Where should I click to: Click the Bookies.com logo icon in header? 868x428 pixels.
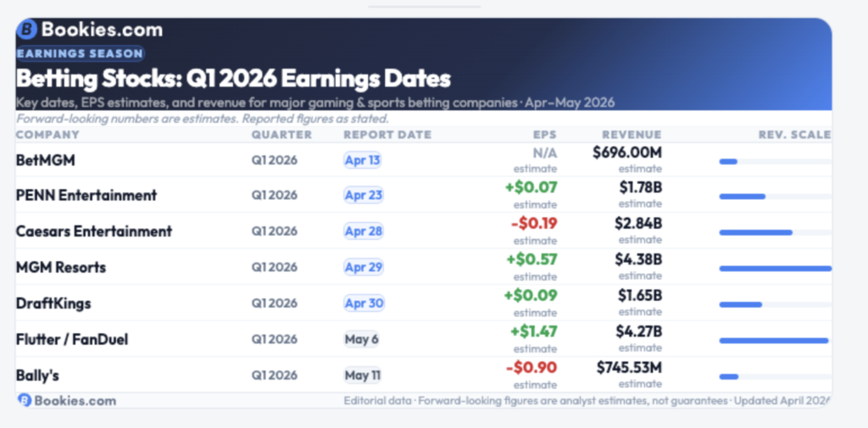pyautogui.click(x=27, y=31)
